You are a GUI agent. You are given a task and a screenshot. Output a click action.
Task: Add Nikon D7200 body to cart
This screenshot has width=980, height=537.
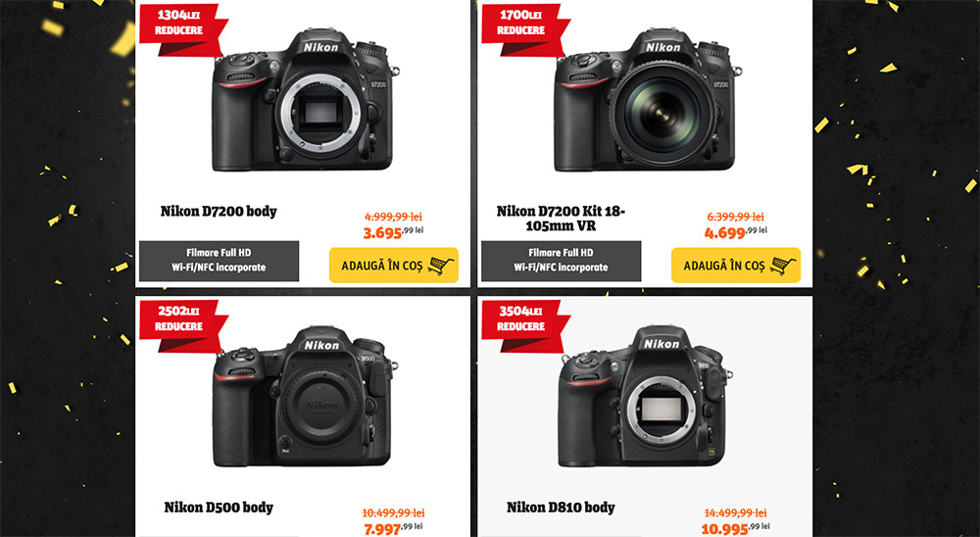tap(394, 265)
